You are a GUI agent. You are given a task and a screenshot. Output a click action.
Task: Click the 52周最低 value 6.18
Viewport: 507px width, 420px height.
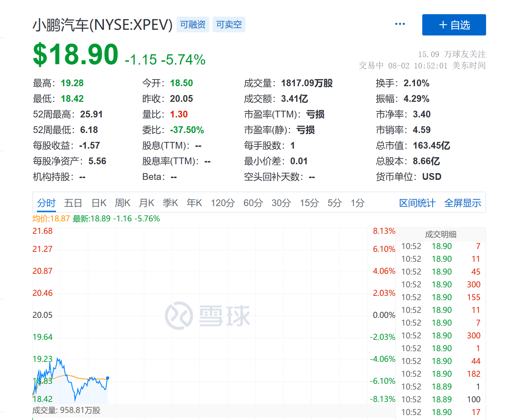(89, 130)
